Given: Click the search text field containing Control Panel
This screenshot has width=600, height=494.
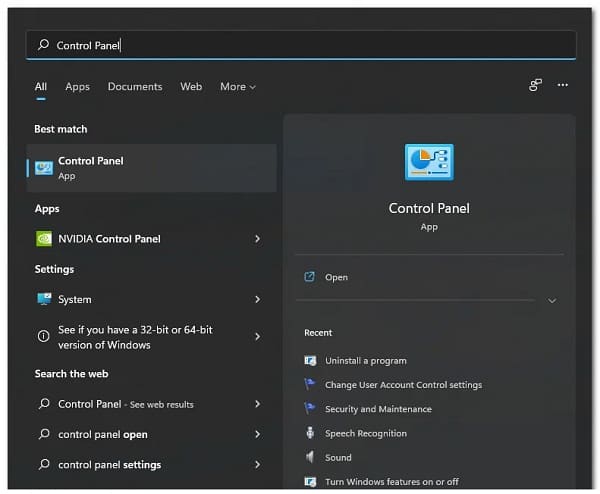Looking at the screenshot, I should click(301, 45).
